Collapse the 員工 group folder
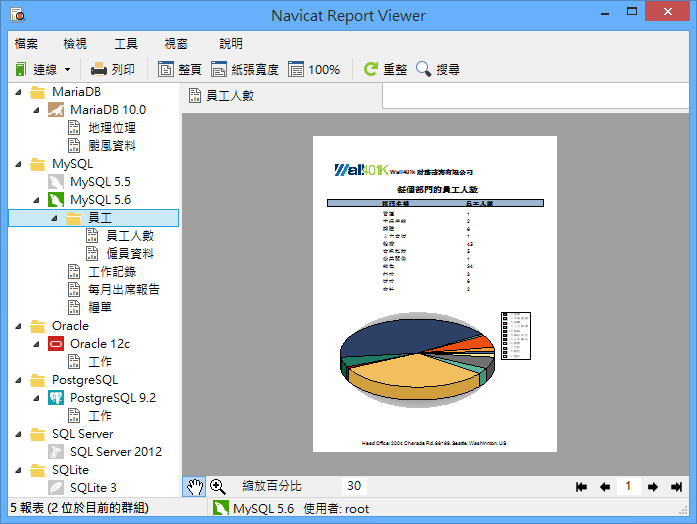The height and width of the screenshot is (524, 697). pyautogui.click(x=54, y=218)
